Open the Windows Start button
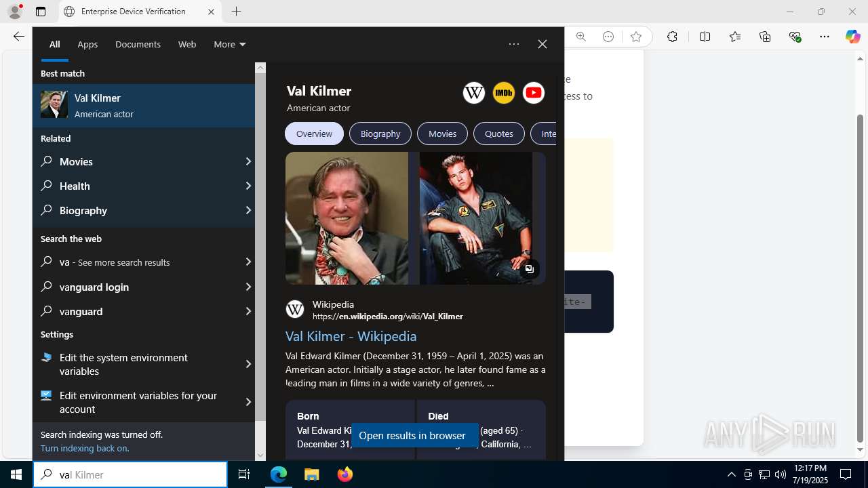 click(16, 474)
